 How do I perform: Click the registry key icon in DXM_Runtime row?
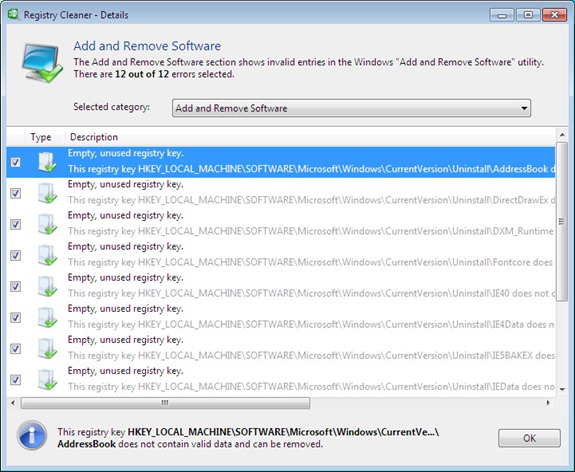pos(47,224)
